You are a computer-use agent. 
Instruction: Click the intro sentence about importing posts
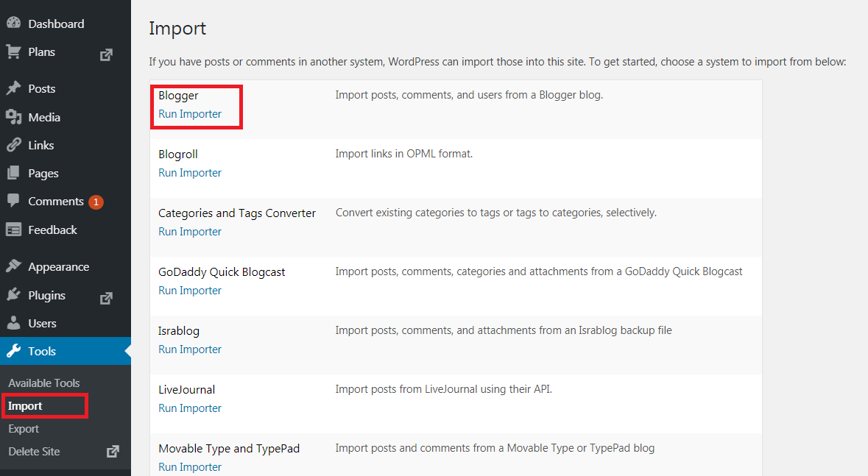tap(497, 62)
